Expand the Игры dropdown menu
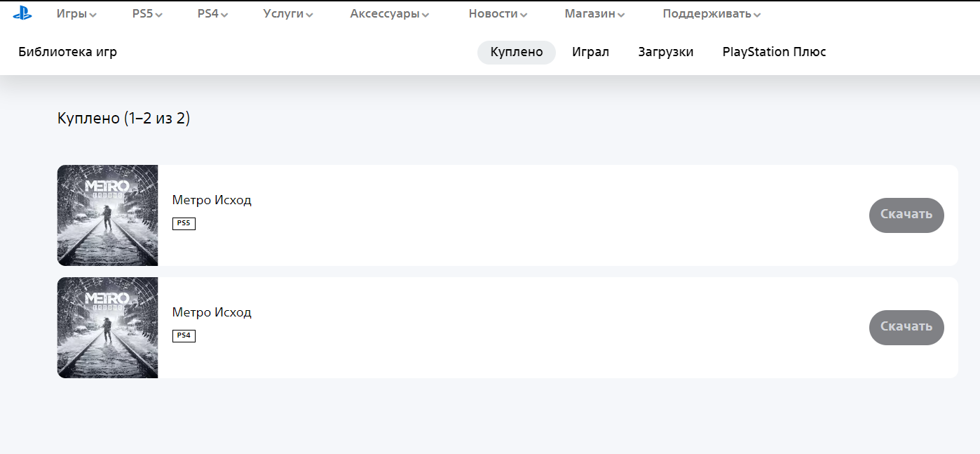This screenshot has height=454, width=980. point(76,14)
